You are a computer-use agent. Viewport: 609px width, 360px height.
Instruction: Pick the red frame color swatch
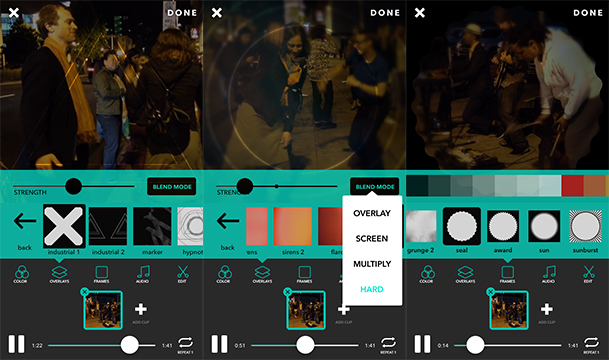coord(572,186)
